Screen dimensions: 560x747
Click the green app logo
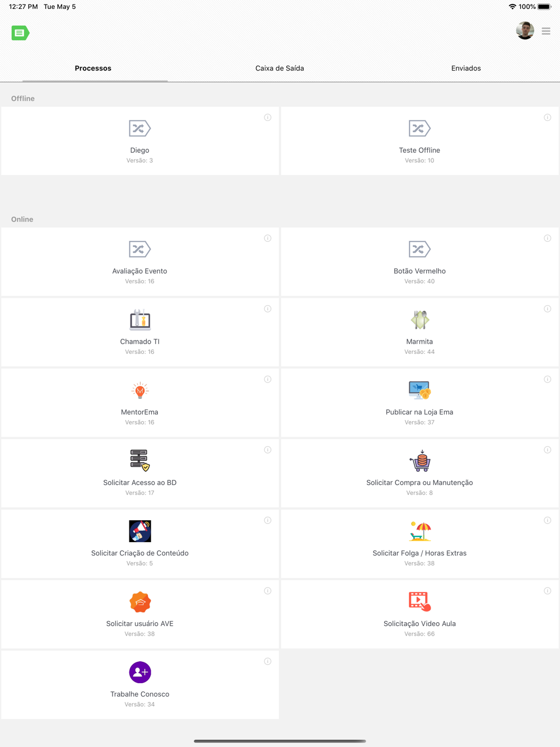pos(20,33)
